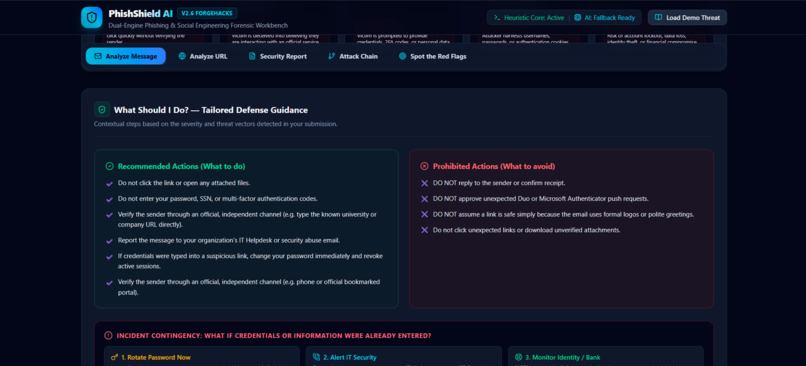Click the icon beside Monitor Identity / Bank
Image resolution: width=806 pixels, height=366 pixels.
[x=519, y=357]
